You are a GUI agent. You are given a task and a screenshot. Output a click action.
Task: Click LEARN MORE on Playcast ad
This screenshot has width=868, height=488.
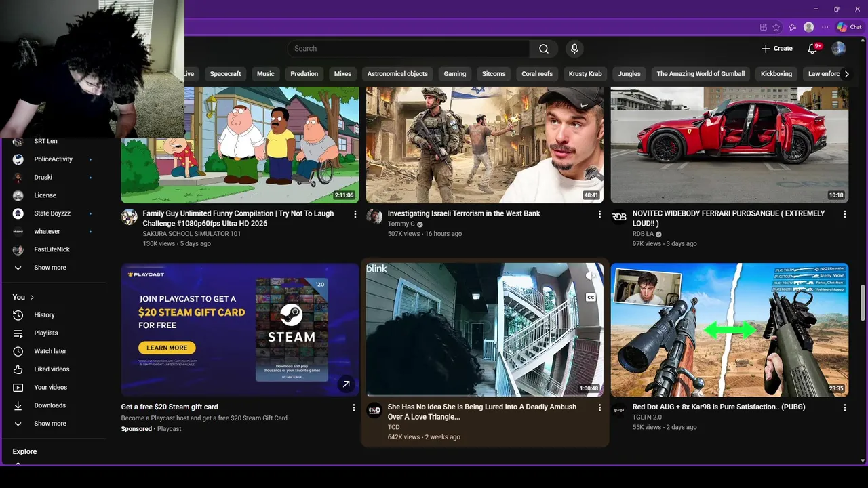[x=167, y=348]
